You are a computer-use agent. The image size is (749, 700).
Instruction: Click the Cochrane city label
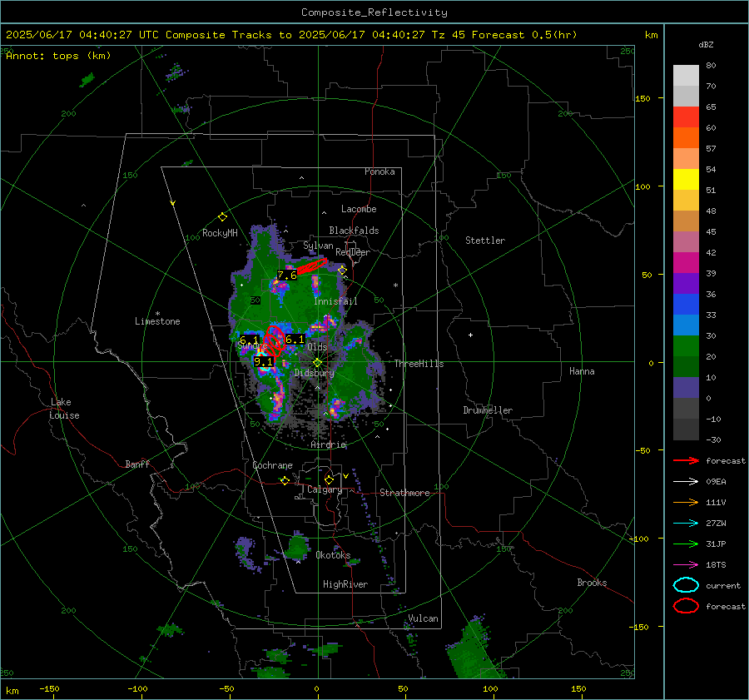272,465
